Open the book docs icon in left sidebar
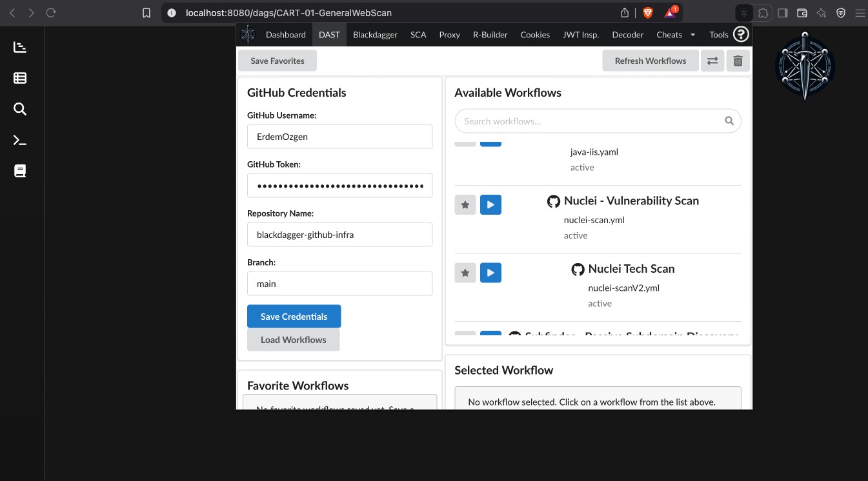Image resolution: width=868 pixels, height=481 pixels. [20, 171]
